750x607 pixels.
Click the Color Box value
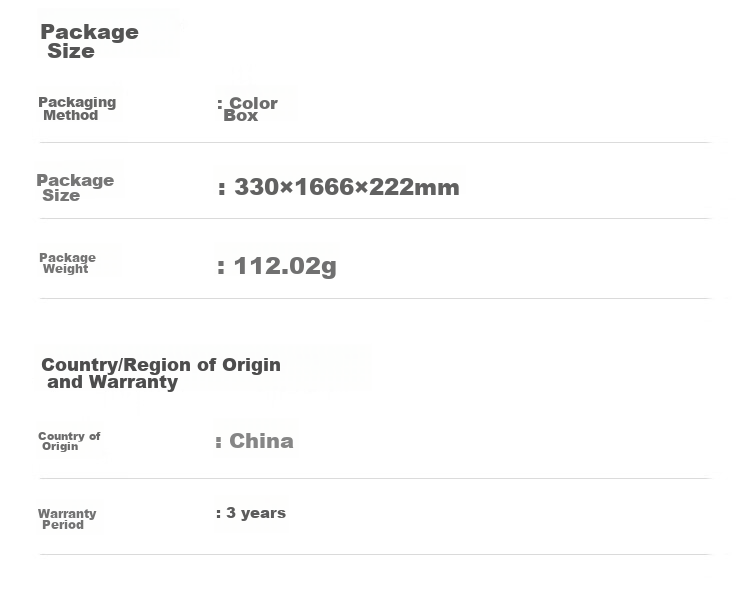250,109
